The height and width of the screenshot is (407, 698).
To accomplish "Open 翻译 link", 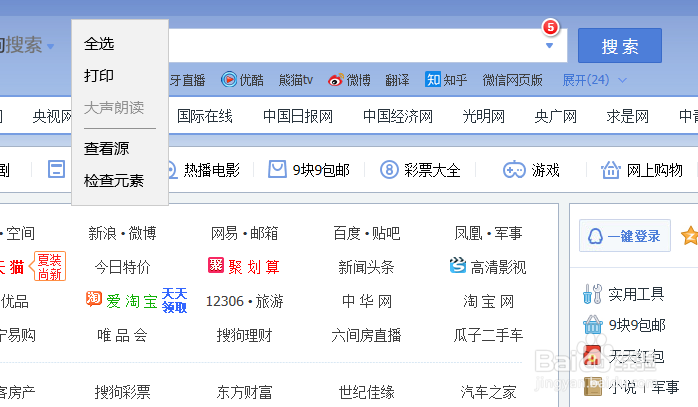I will pyautogui.click(x=397, y=80).
